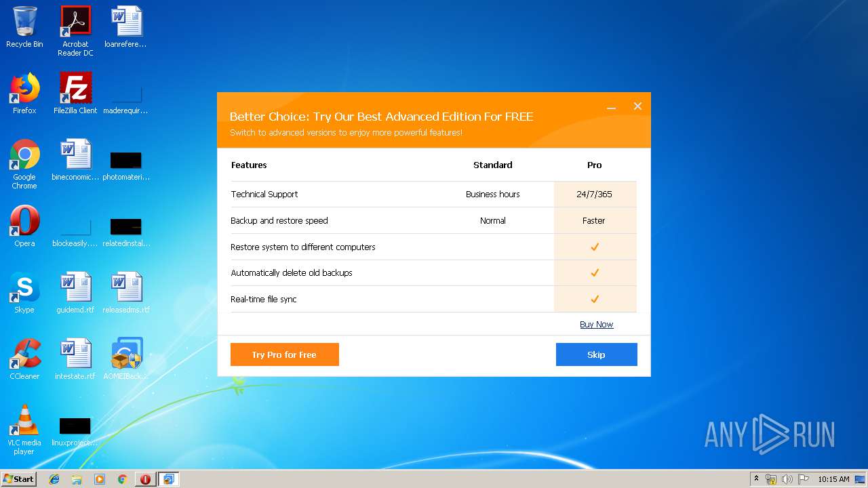Launch Opera desktop shortcut
868x488 pixels.
click(24, 226)
